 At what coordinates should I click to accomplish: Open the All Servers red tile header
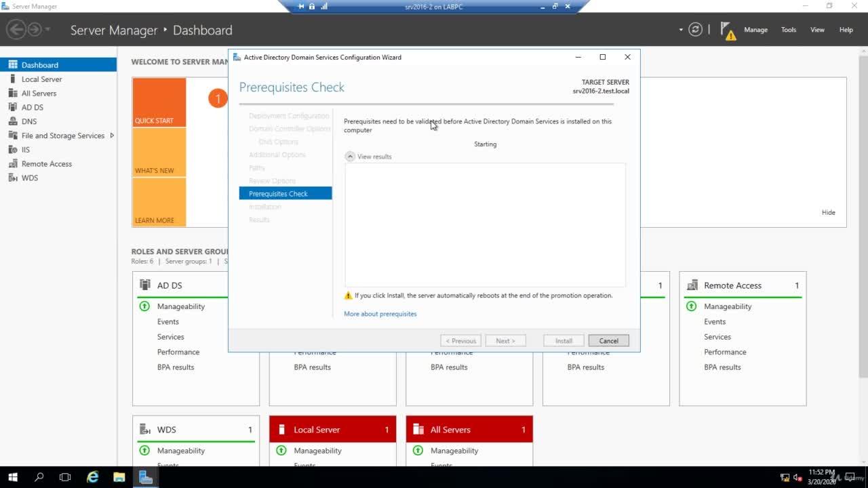tap(469, 430)
